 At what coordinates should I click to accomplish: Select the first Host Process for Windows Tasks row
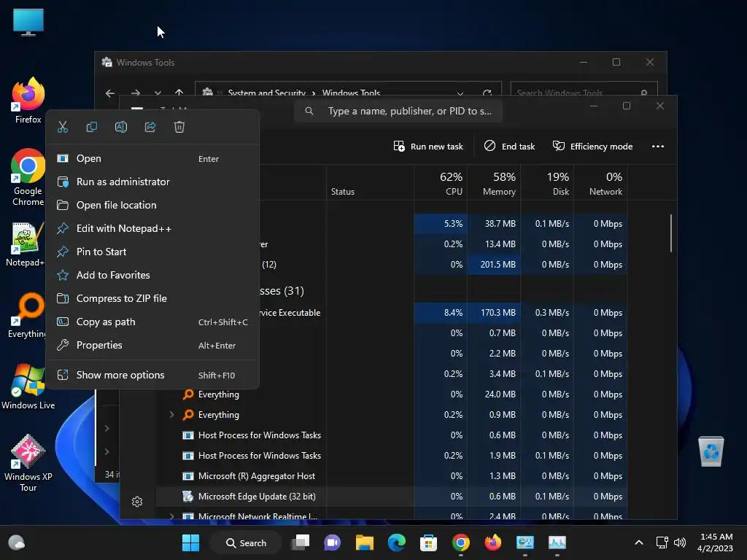391,435
